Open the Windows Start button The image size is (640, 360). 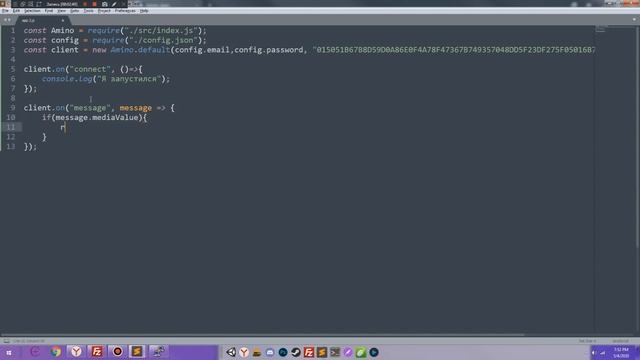click(9, 352)
